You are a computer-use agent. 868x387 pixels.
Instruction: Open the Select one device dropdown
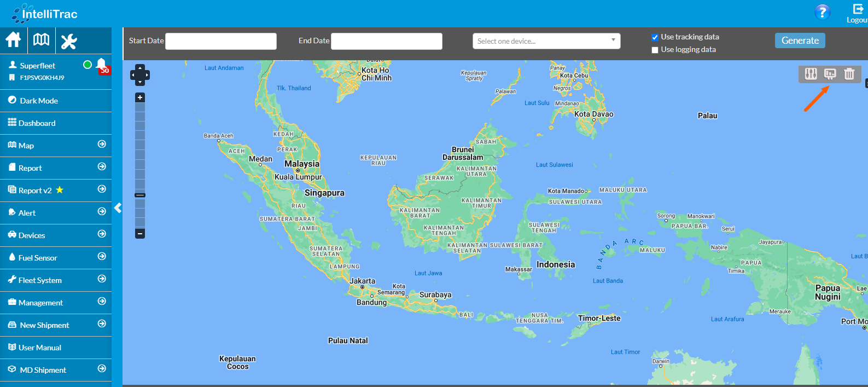point(546,41)
